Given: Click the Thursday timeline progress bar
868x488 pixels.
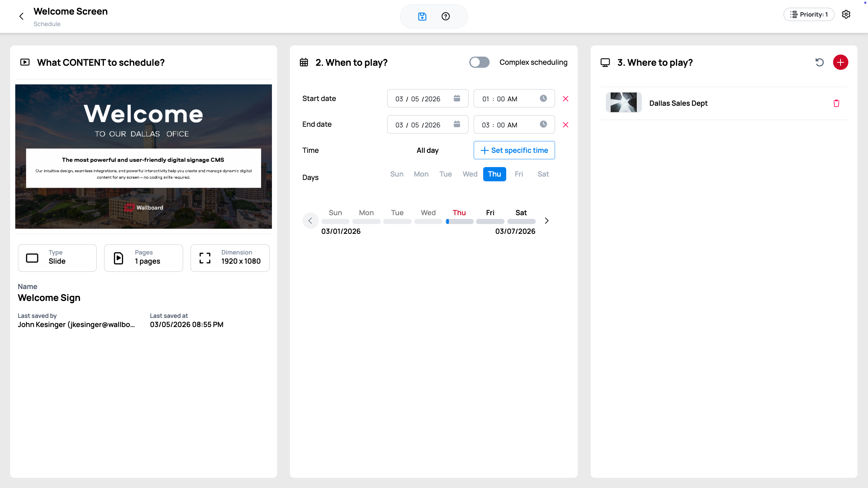Looking at the screenshot, I should pyautogui.click(x=459, y=221).
